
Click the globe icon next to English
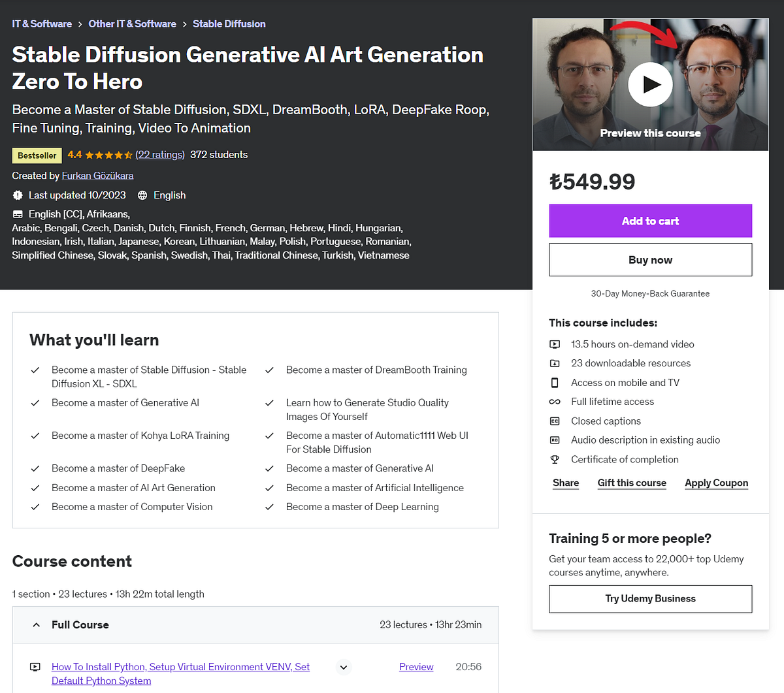click(x=142, y=195)
